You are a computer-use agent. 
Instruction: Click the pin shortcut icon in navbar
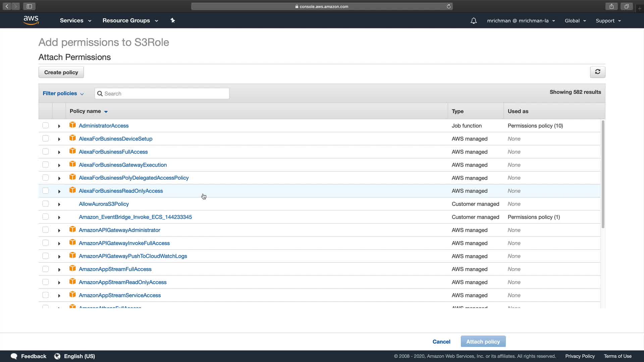pyautogui.click(x=173, y=20)
